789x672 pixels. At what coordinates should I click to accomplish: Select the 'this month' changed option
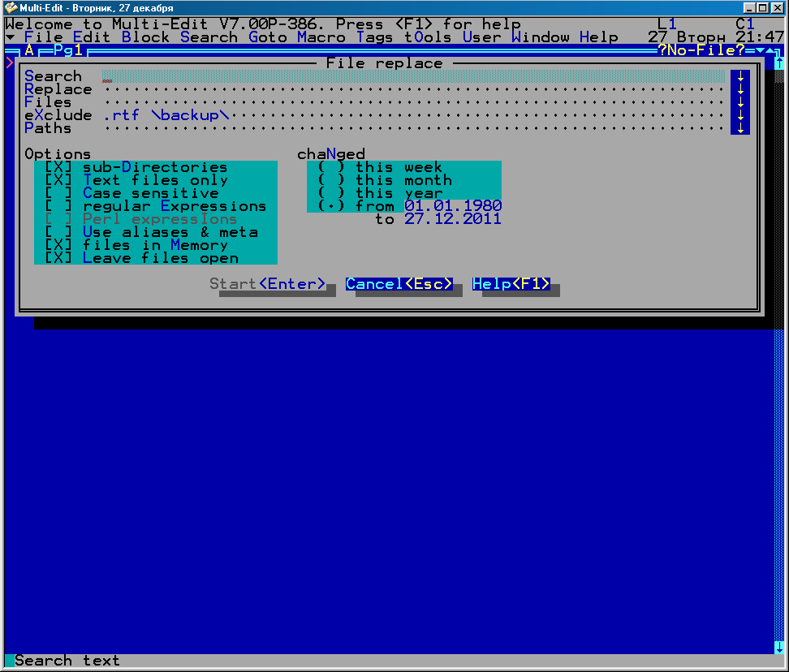(x=385, y=180)
